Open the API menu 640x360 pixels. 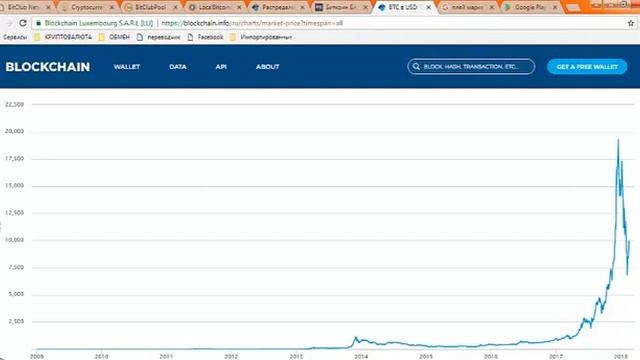(221, 67)
